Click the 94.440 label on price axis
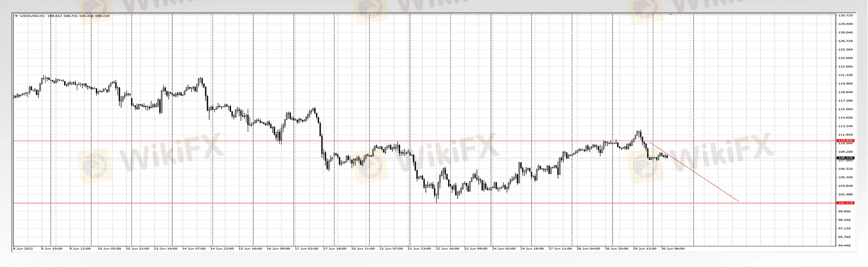This screenshot has width=868, height=267. click(x=845, y=245)
